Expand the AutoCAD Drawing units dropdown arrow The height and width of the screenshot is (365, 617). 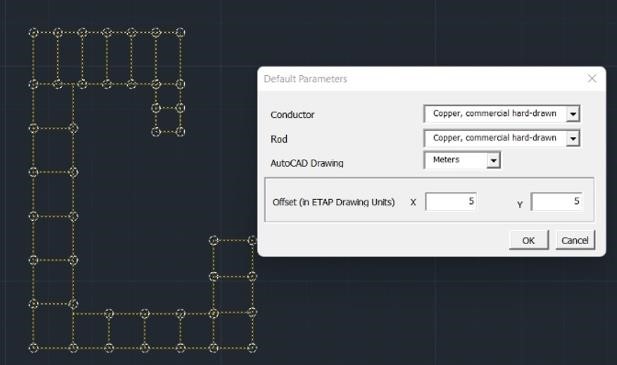(x=493, y=160)
